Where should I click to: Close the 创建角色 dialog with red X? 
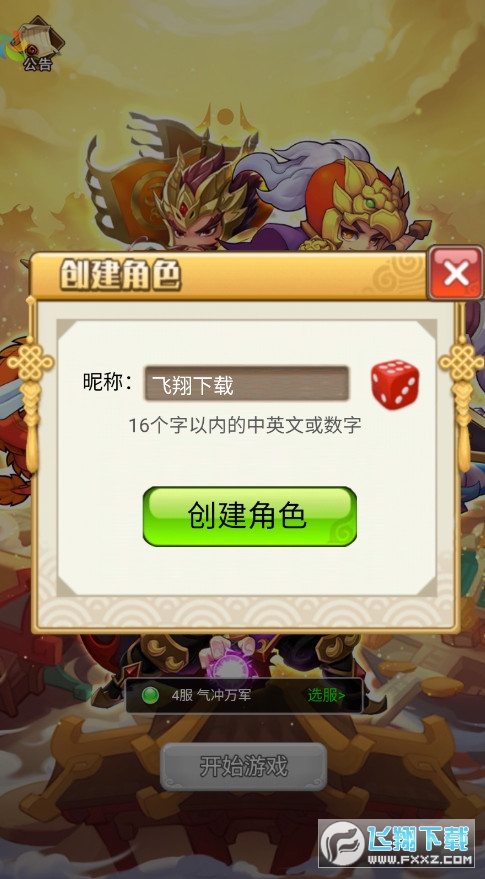pos(455,273)
